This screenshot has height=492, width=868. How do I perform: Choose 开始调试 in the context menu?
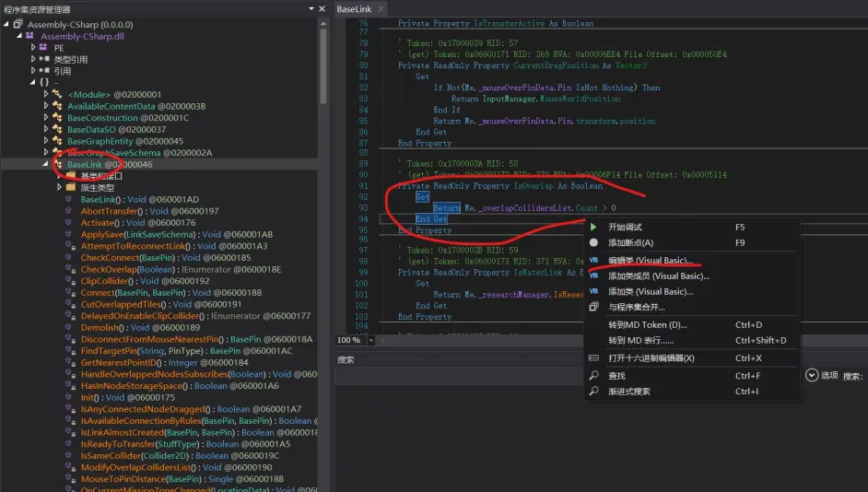692,227
